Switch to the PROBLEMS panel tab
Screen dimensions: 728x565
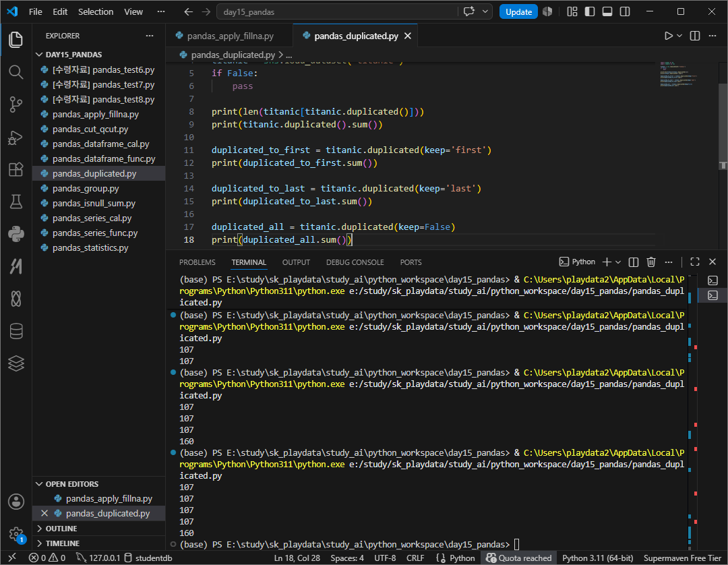pyautogui.click(x=198, y=262)
